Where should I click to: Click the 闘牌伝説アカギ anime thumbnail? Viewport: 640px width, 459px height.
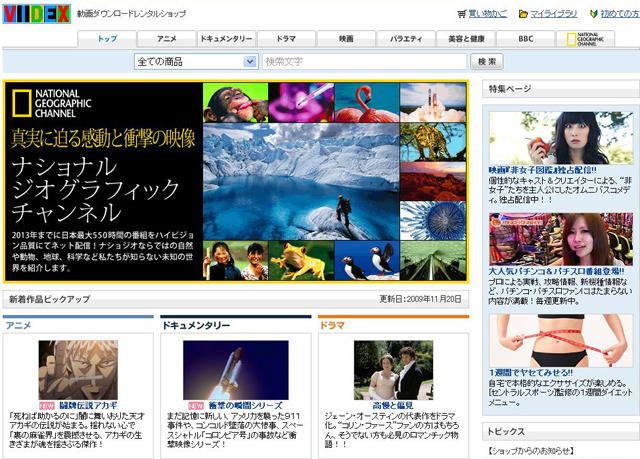pyautogui.click(x=78, y=370)
